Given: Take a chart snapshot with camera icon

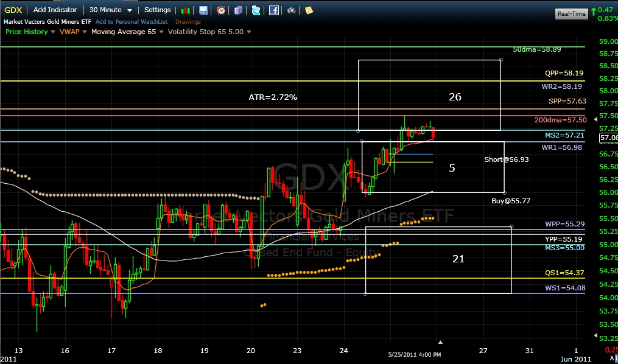Looking at the screenshot, I should (x=291, y=10).
